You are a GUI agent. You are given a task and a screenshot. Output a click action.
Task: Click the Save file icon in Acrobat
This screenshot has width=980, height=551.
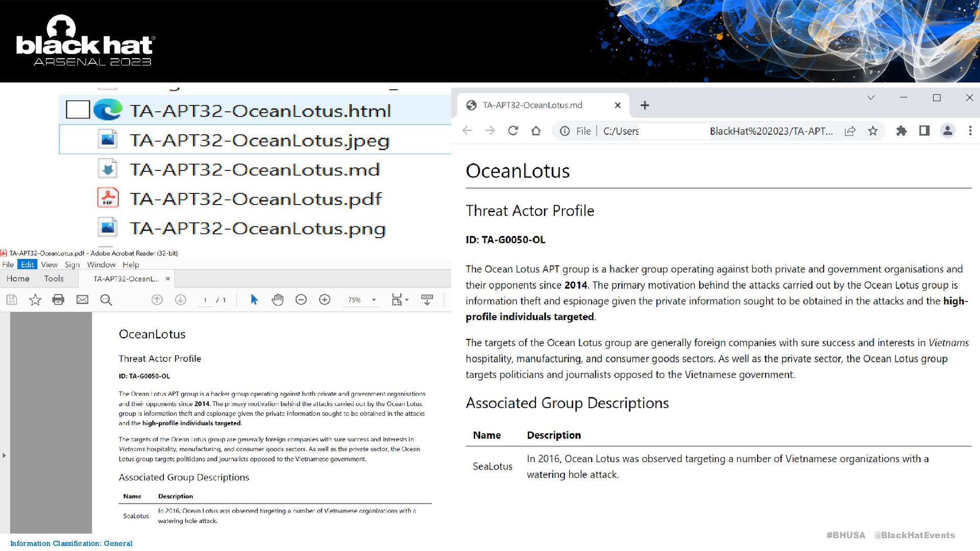(x=12, y=300)
